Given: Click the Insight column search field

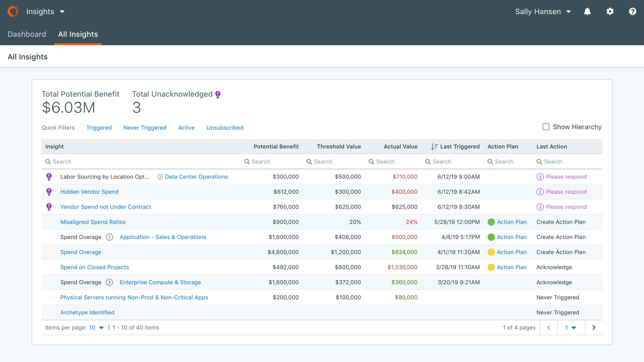Looking at the screenshot, I should pyautogui.click(x=142, y=162).
